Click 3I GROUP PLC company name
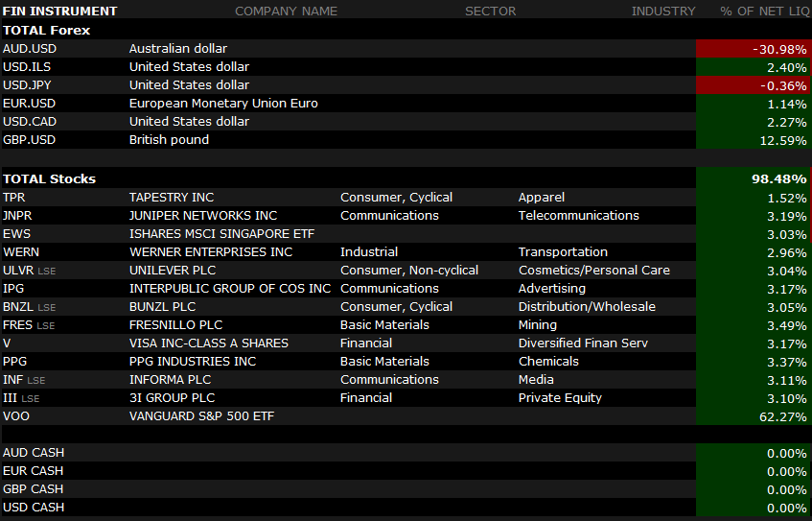812x521 pixels. [x=172, y=398]
